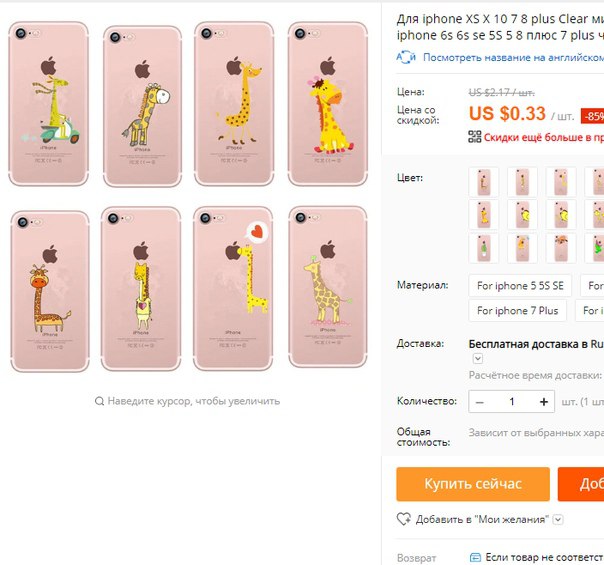Click the magnifier icon under product image
The height and width of the screenshot is (565, 604).
point(99,401)
